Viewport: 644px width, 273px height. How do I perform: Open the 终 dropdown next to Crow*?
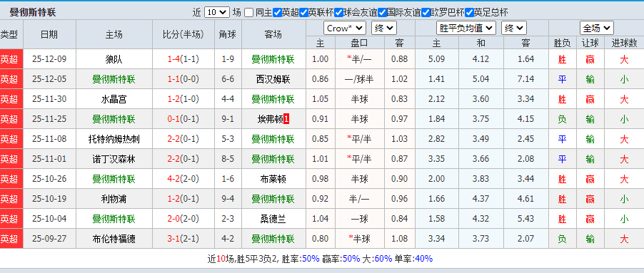click(x=383, y=29)
